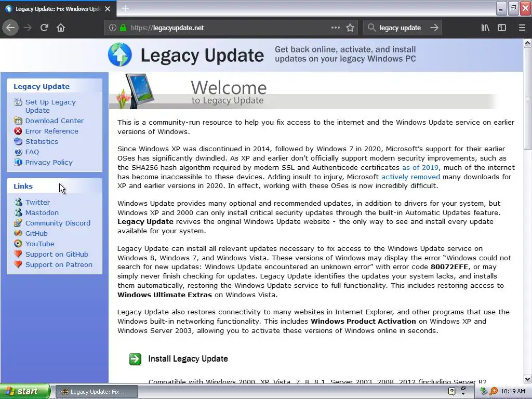The image size is (532, 399).
Task: Open Support on Patreon link
Action: (x=59, y=264)
